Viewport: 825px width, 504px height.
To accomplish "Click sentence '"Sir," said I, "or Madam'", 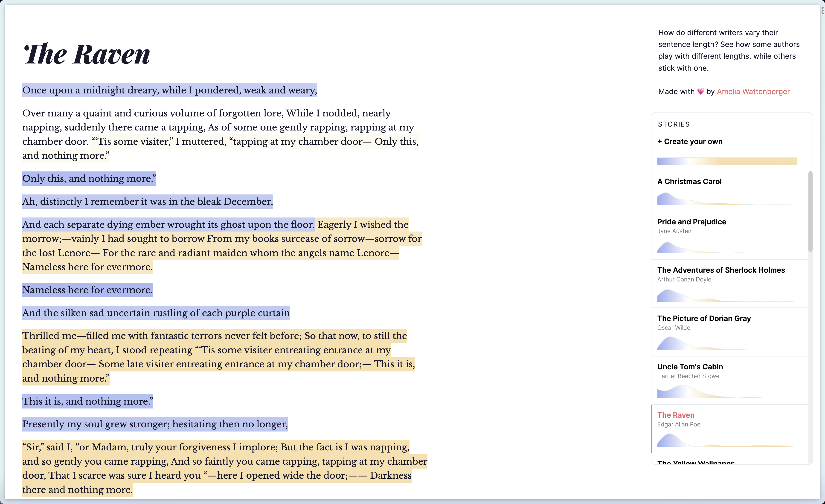I will (225, 468).
